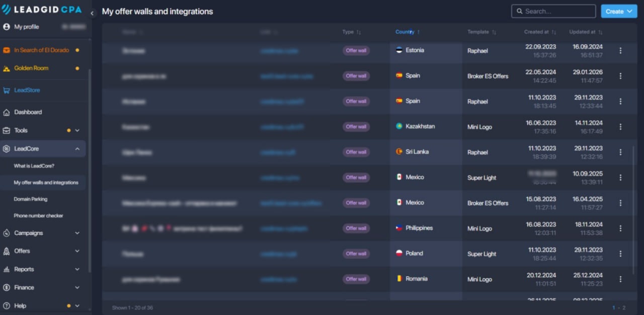Screen dimensions: 644x315
Task: Expand the Reports menu chevron
Action: pyautogui.click(x=77, y=269)
